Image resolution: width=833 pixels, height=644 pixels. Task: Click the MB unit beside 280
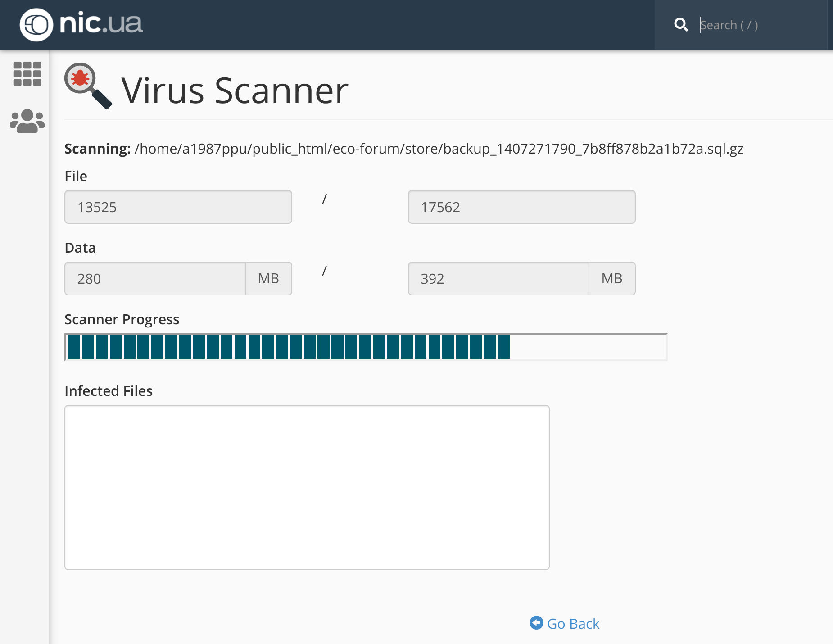click(x=268, y=279)
